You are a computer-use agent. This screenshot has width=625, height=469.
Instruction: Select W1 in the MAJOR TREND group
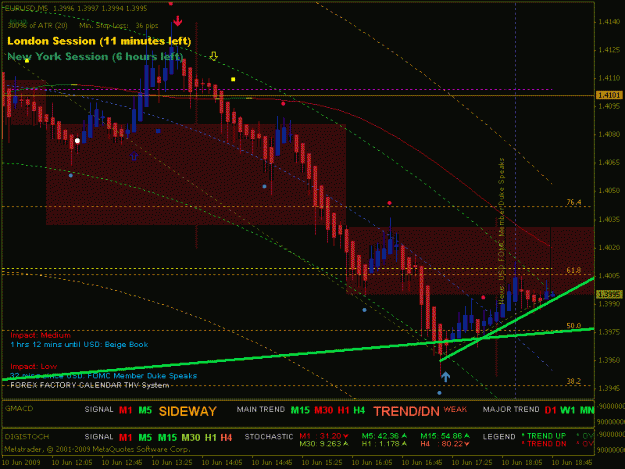(x=568, y=410)
